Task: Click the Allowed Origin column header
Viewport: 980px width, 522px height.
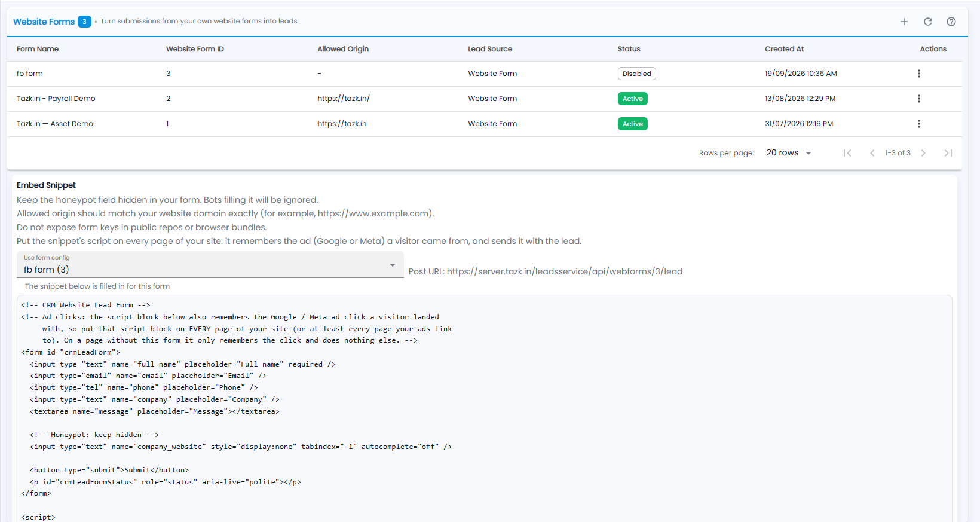Action: pos(343,49)
